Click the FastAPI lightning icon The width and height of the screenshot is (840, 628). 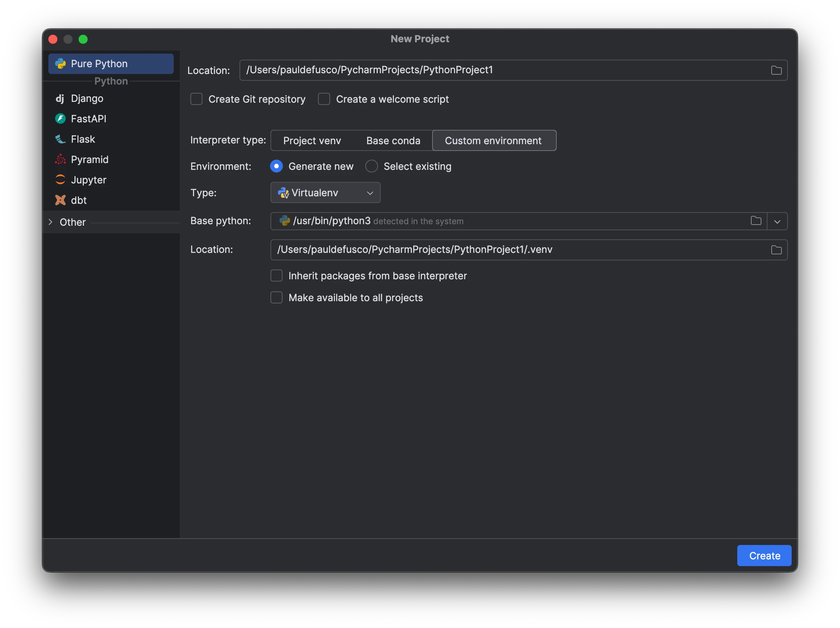pos(60,119)
